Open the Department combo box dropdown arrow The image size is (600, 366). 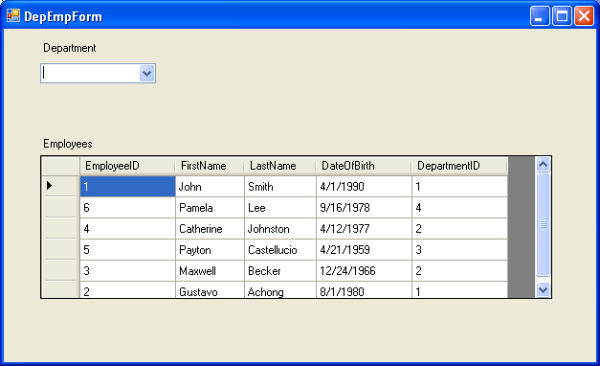[x=147, y=73]
